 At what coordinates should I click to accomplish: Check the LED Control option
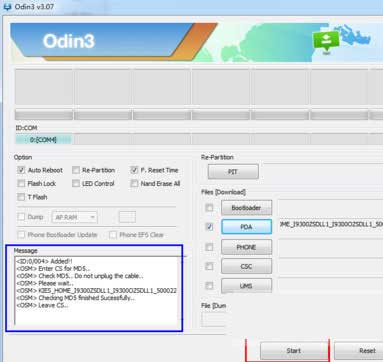coord(76,183)
